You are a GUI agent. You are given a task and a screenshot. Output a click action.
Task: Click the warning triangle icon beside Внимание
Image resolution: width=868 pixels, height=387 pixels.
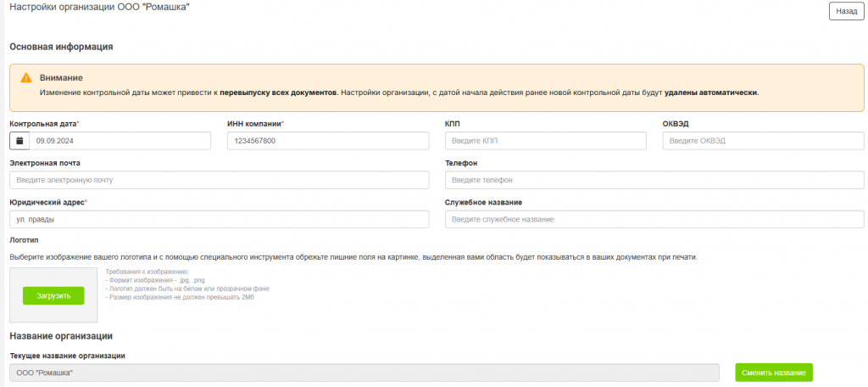point(26,78)
